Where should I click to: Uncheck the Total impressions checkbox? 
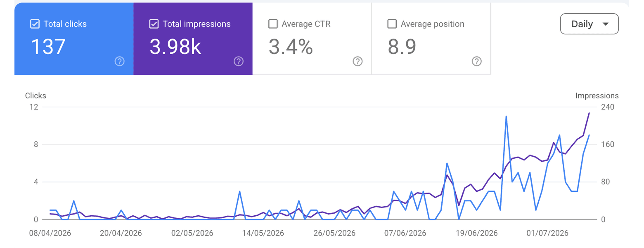[154, 24]
